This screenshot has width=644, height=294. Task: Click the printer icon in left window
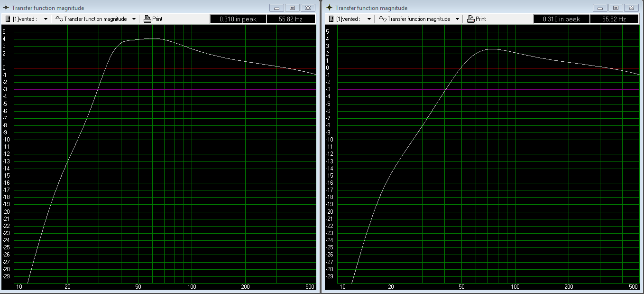pos(147,19)
